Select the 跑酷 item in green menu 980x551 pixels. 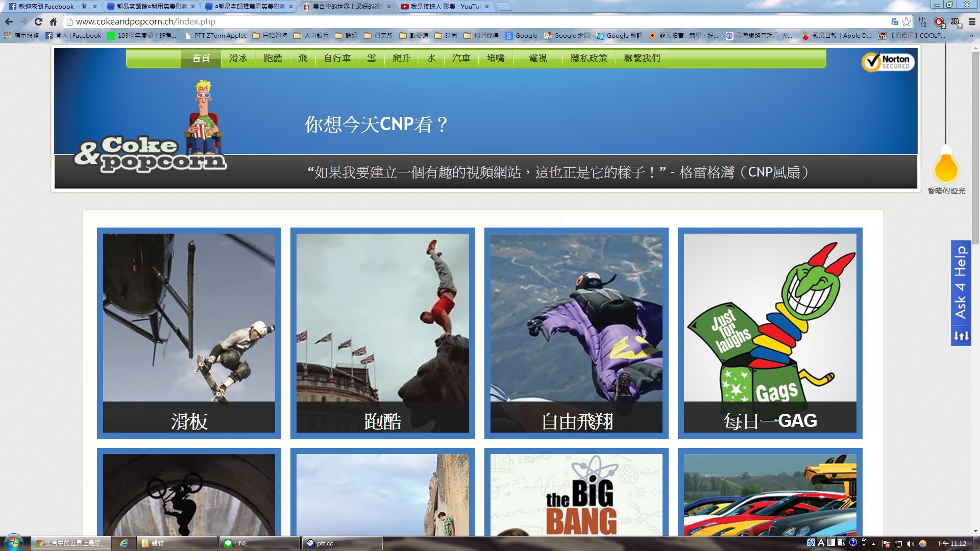click(273, 58)
